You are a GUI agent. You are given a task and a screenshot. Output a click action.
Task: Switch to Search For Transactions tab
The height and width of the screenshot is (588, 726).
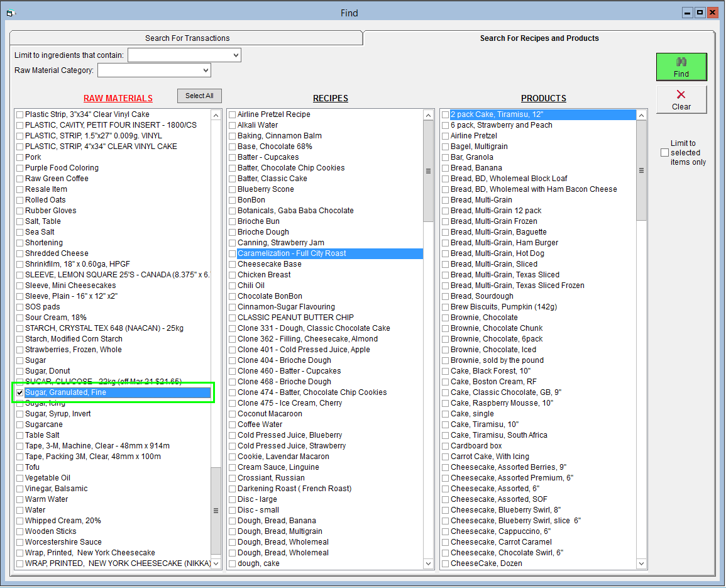[187, 38]
